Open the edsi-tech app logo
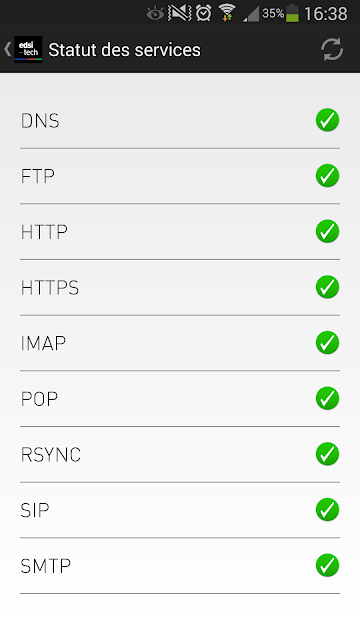The image size is (360, 640). point(28,49)
